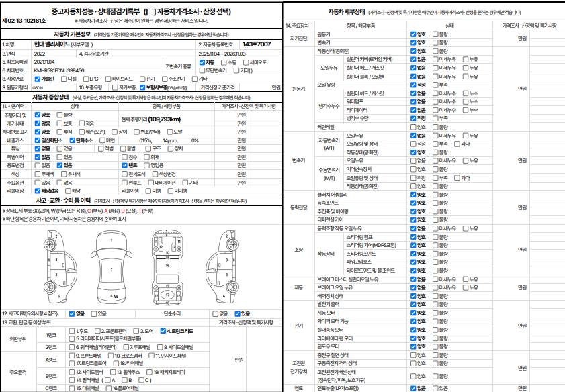This screenshot has width=565, height=392.
Task: Click the underbody frame car diagram
Action: click(167, 266)
